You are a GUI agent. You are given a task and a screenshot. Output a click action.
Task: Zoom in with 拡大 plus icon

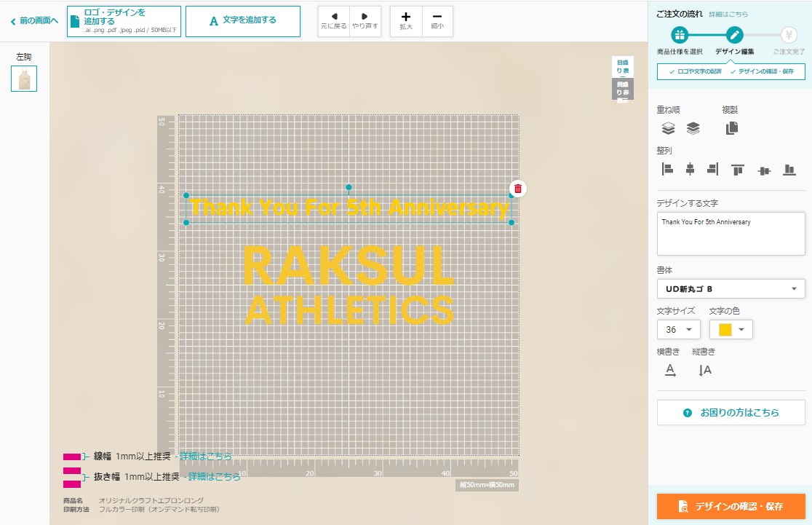[x=406, y=21]
